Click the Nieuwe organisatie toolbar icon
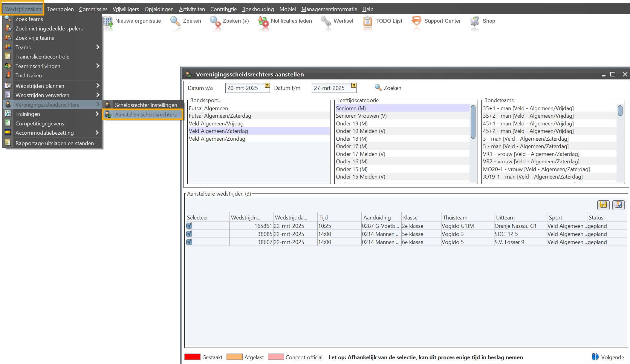 click(108, 21)
